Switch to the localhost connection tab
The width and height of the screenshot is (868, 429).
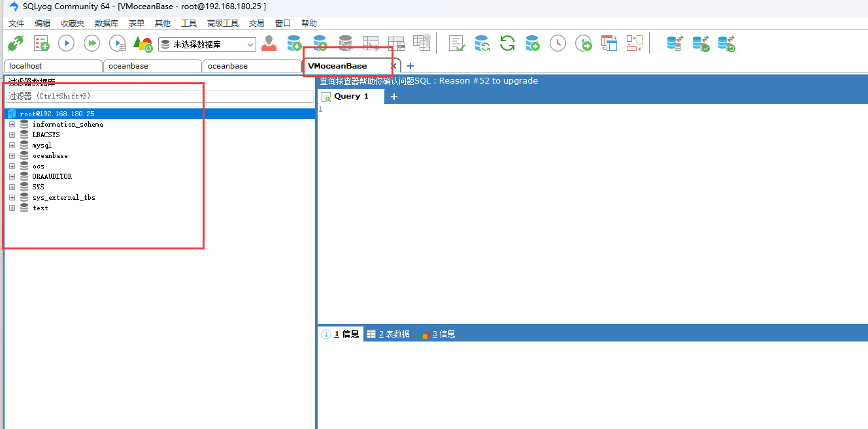pyautogui.click(x=53, y=66)
